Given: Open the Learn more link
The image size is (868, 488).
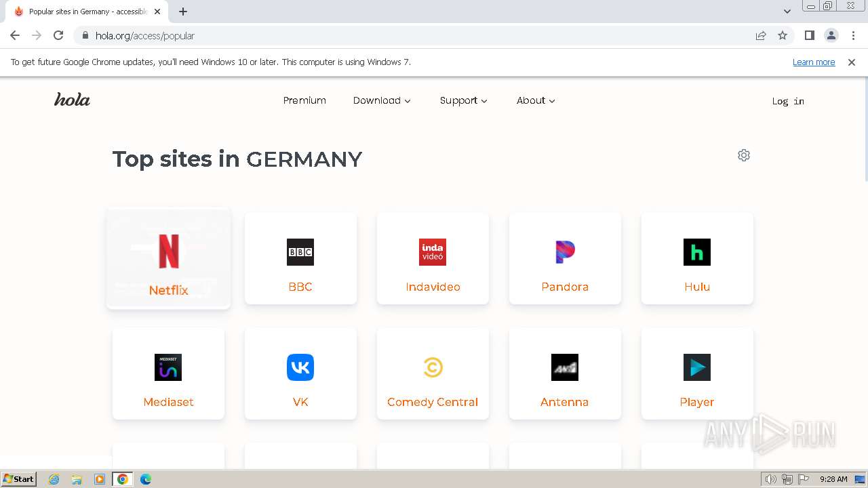Looking at the screenshot, I should (814, 62).
